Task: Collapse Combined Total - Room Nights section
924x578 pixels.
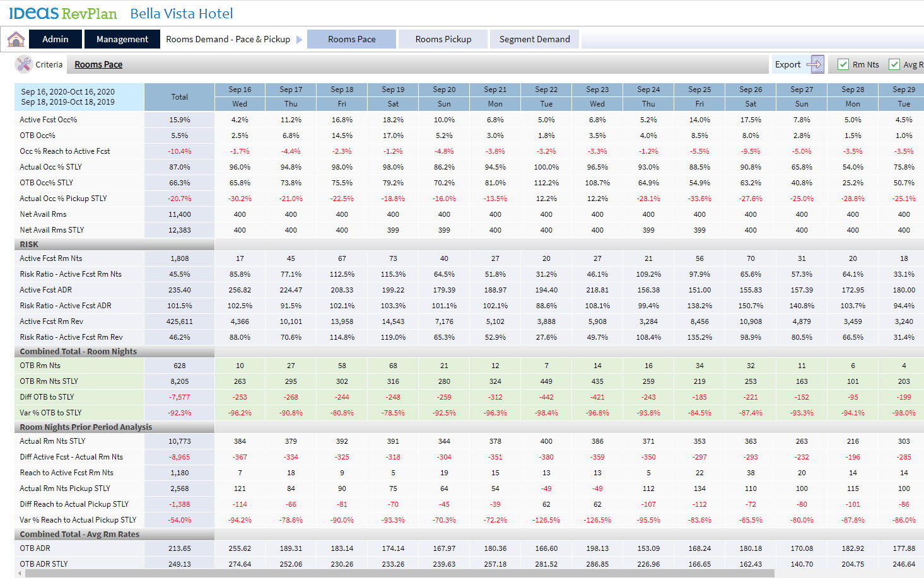Action: 78,351
